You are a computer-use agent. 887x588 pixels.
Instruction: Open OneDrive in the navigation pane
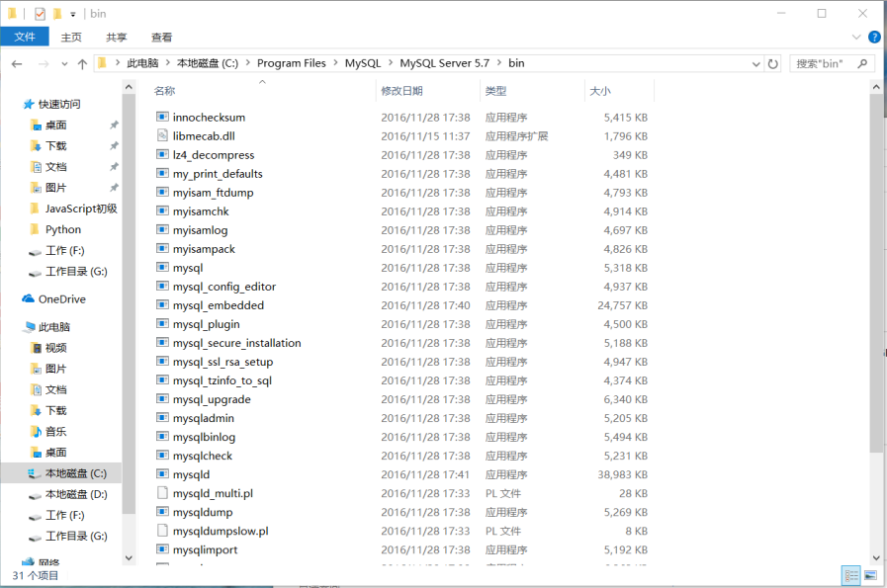click(61, 298)
